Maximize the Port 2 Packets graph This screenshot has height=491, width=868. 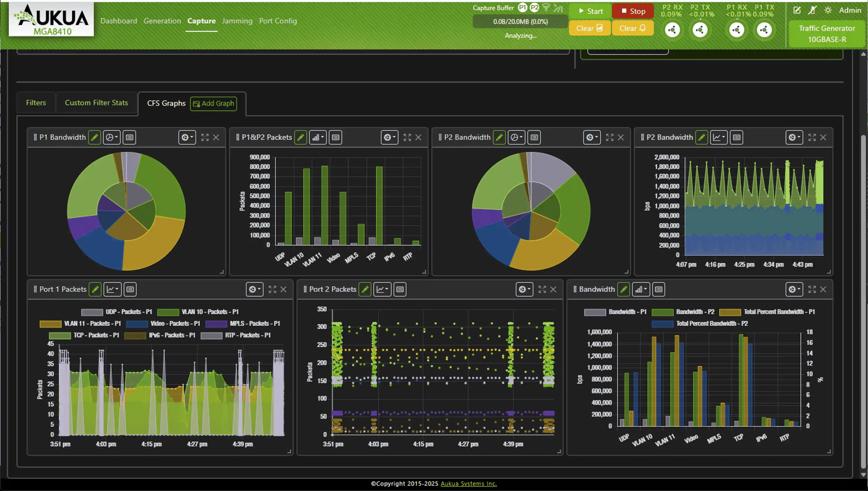pyautogui.click(x=542, y=289)
